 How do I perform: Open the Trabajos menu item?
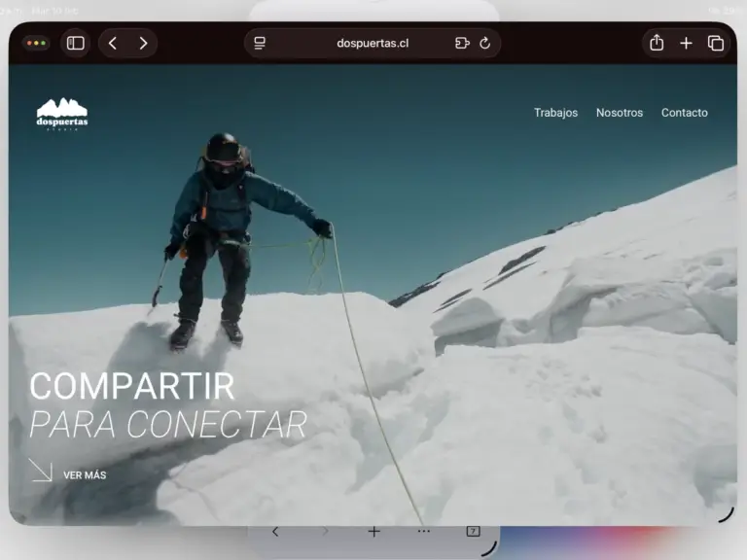[x=555, y=113]
